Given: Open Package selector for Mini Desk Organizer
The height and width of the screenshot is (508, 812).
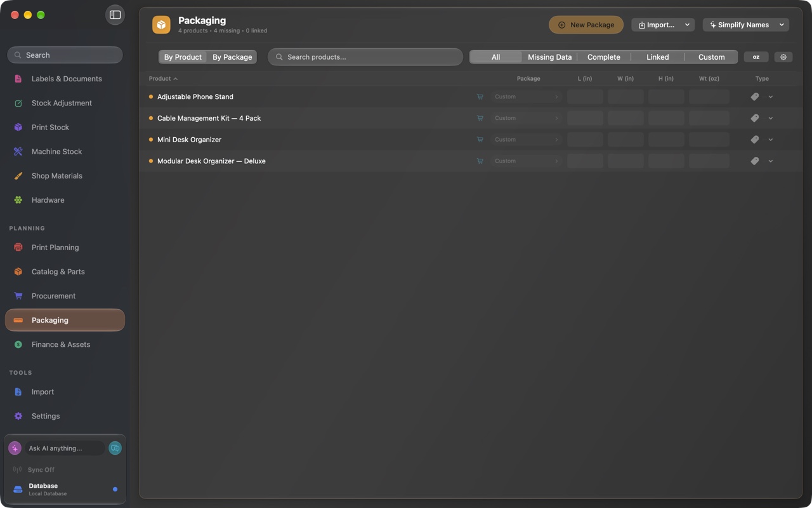Looking at the screenshot, I should 526,140.
